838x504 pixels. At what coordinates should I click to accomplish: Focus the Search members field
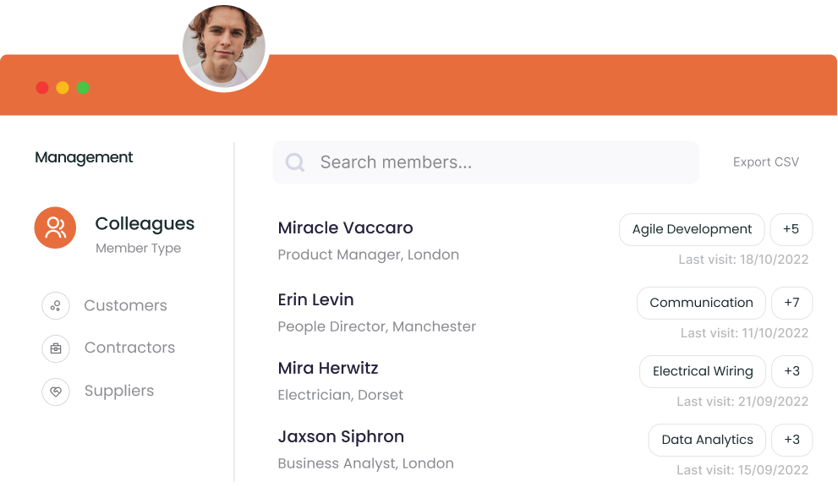coord(486,162)
